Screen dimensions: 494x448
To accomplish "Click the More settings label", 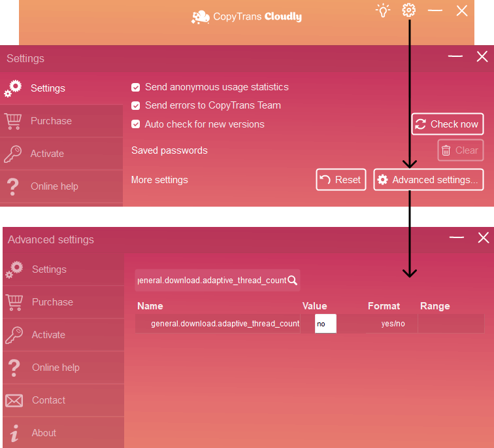I will point(159,180).
